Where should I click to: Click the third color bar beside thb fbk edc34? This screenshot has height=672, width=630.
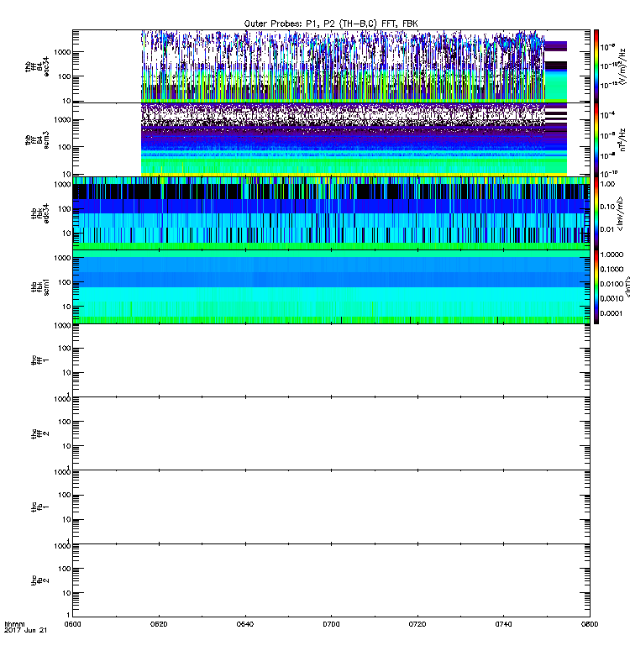point(596,213)
